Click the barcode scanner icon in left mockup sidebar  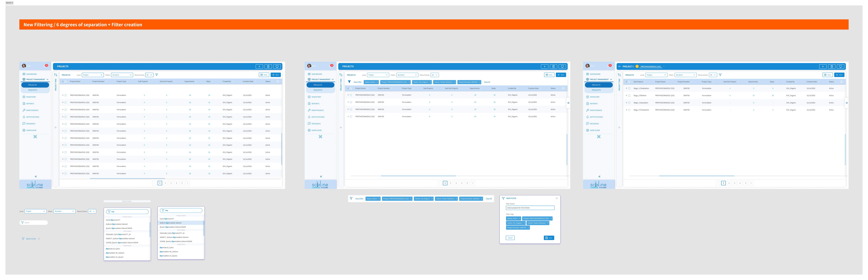[x=35, y=136]
